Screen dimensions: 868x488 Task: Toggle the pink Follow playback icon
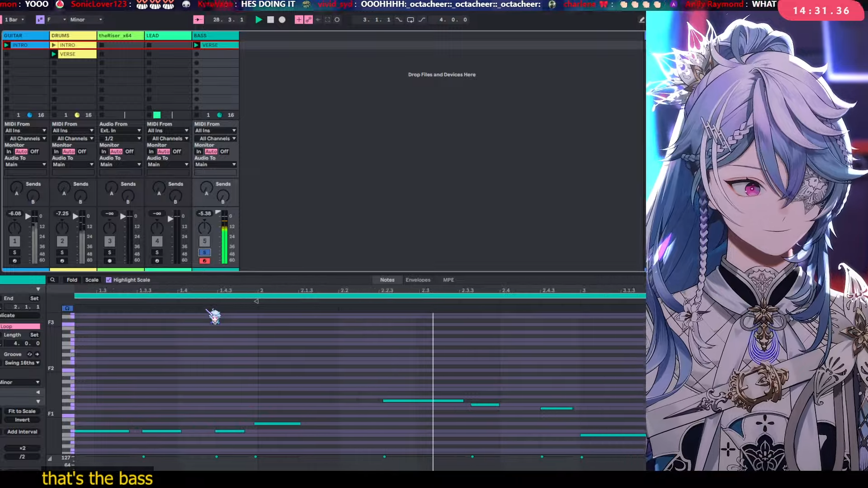tap(198, 20)
